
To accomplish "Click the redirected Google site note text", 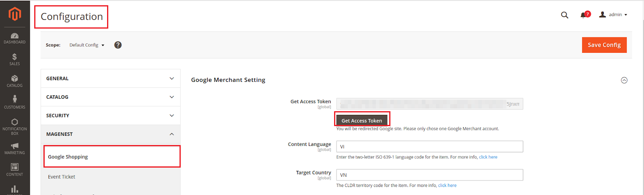I will click(418, 129).
